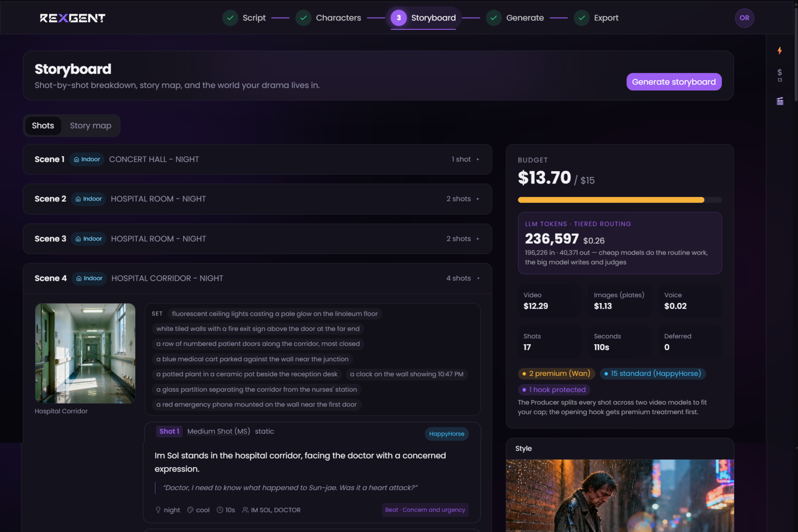798x532 pixels.
Task: Expand Scene 3 using its 2 shots arrow
Action: pos(478,239)
